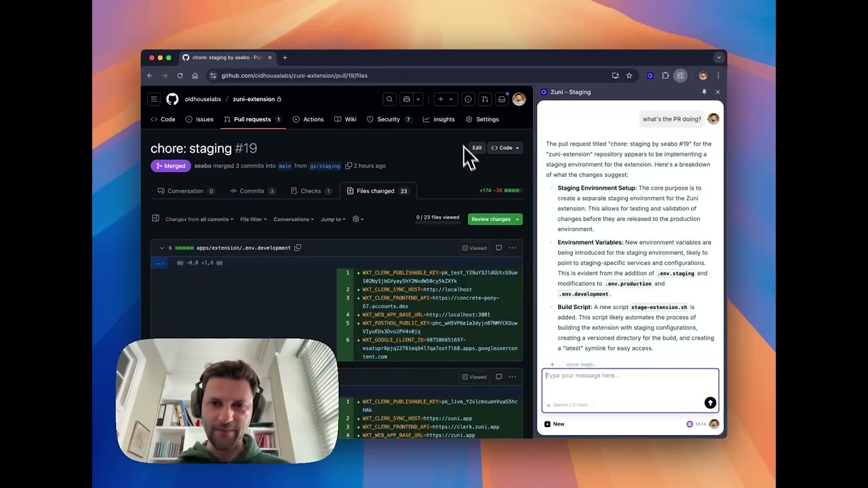Open the Zuni extension toolbar icon
This screenshot has width=868, height=488.
(x=650, y=75)
